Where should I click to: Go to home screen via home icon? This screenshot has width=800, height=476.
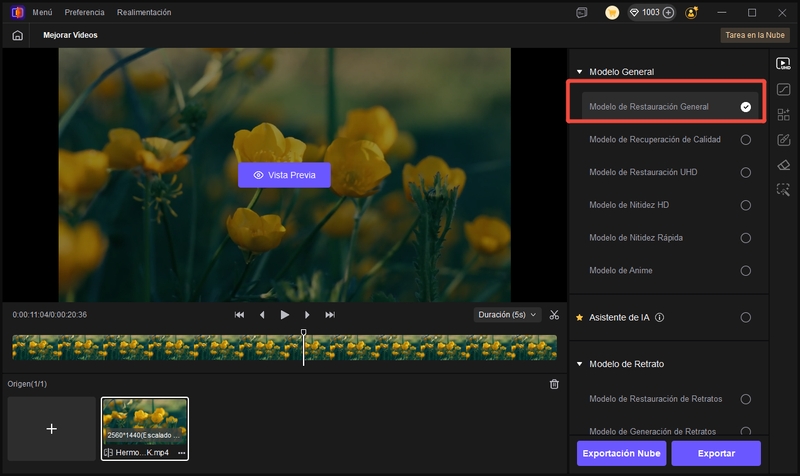[17, 35]
